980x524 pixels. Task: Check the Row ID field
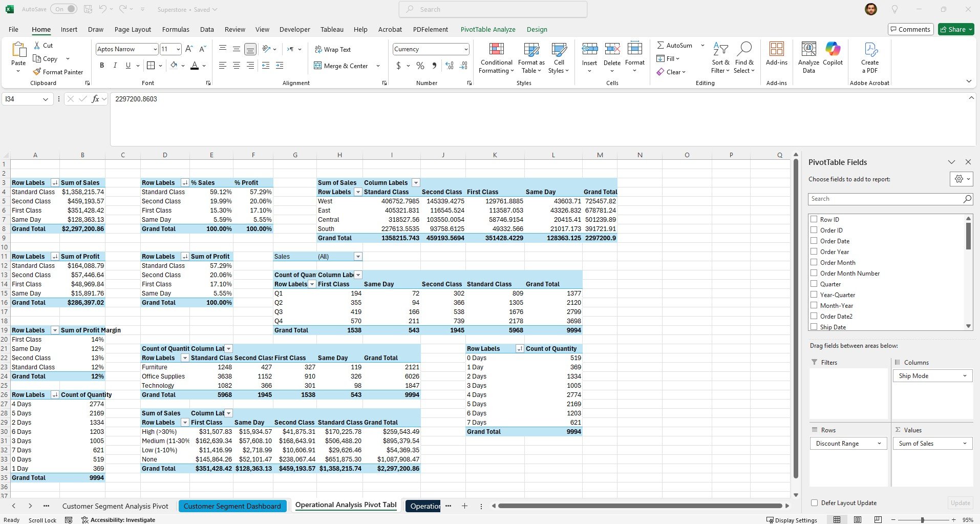814,219
